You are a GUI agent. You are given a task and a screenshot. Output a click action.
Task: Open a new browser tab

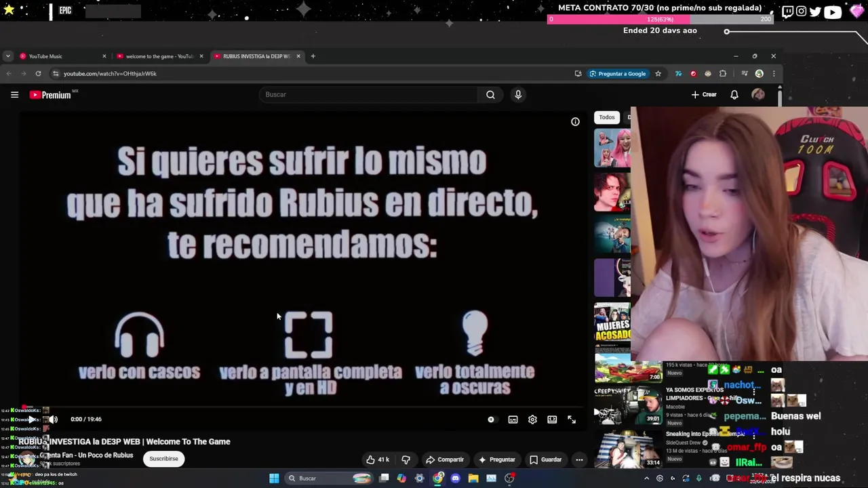[x=313, y=56]
